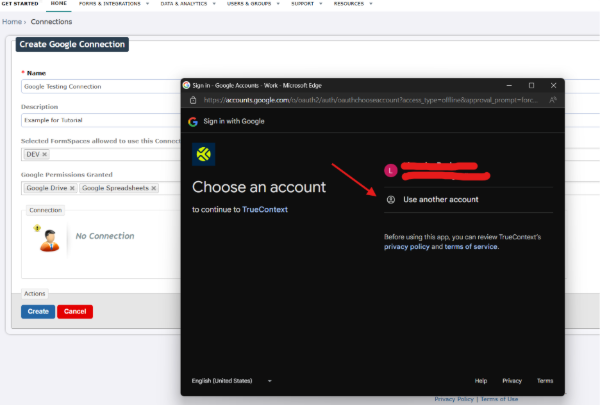Click the Create Google Connection heading
Screen dimensions: 600x405
[x=72, y=44]
